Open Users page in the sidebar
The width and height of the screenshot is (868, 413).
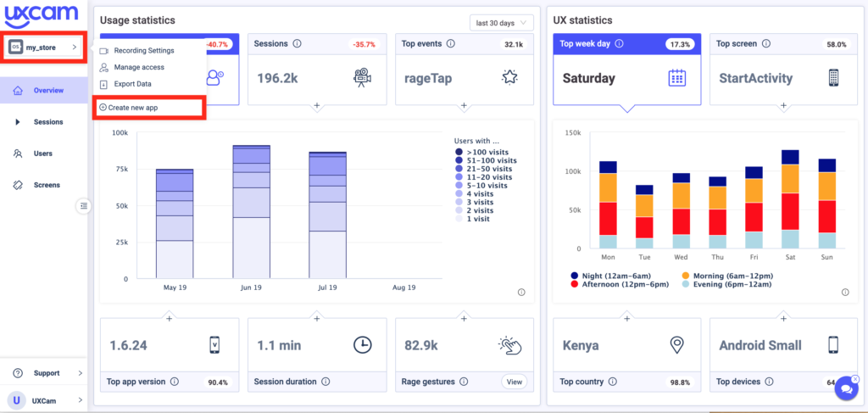pyautogui.click(x=44, y=153)
